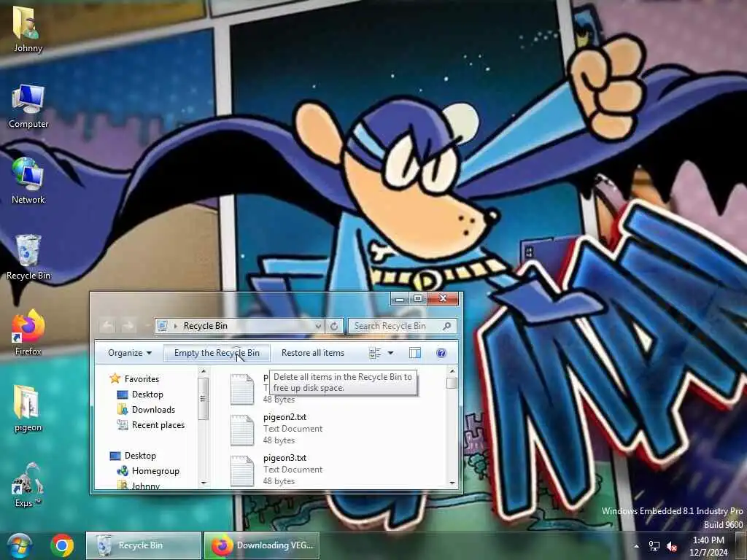747x560 pixels.
Task: Click the Show desktop strip on the taskbar
Action: tap(742, 545)
